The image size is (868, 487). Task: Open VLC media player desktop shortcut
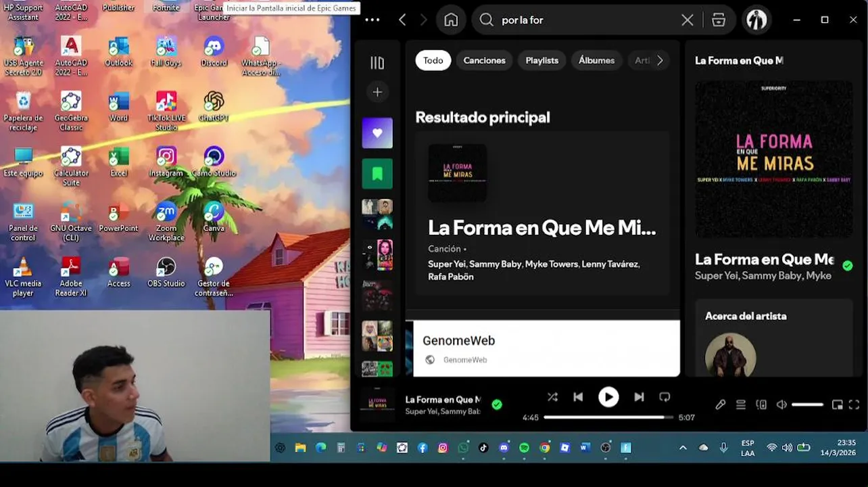[x=23, y=277]
